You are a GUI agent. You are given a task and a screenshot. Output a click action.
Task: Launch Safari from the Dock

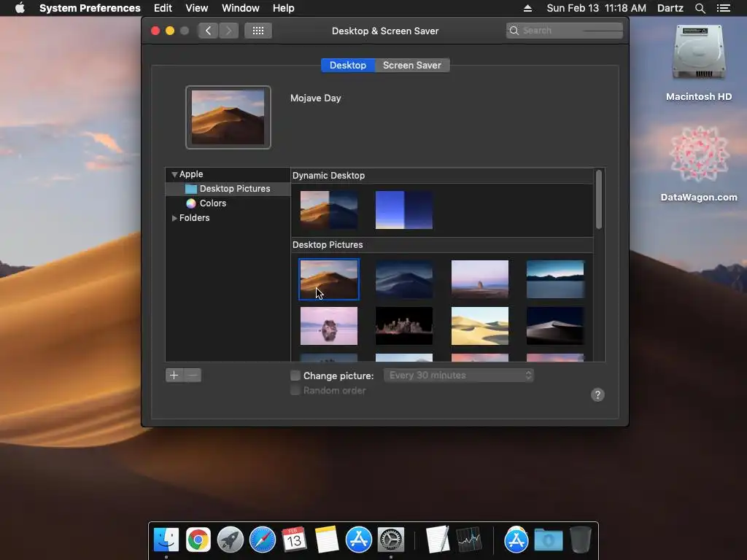pos(263,540)
